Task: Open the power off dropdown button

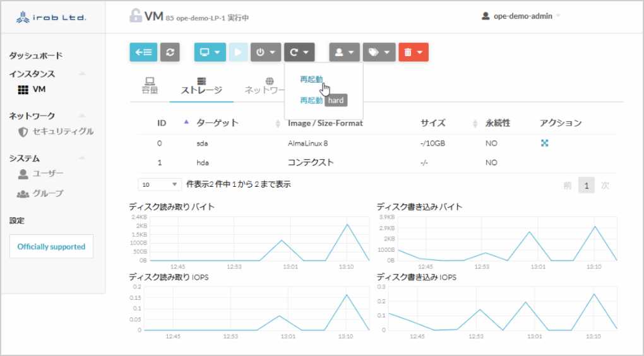Action: click(x=266, y=52)
